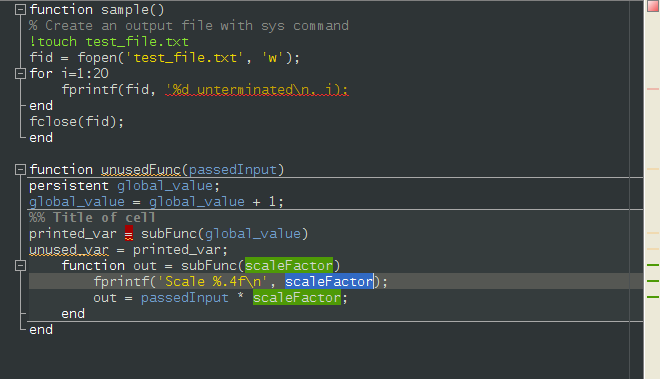Click the blue-selected scaleFactor in fprintf line
The height and width of the screenshot is (379, 660).
pyautogui.click(x=329, y=281)
